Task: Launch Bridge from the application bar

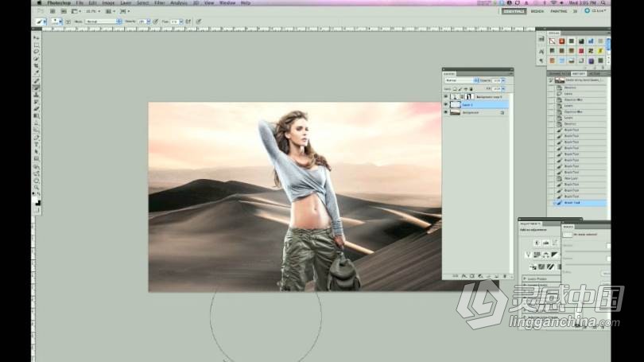Action: [x=52, y=11]
